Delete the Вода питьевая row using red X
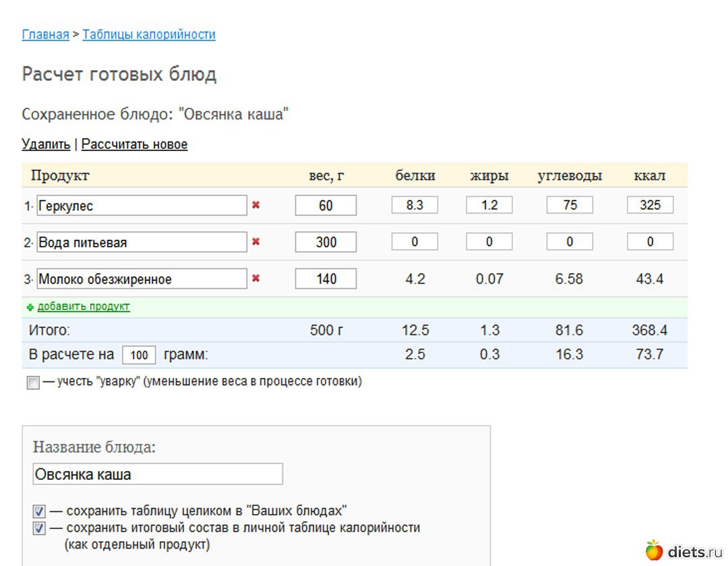The width and height of the screenshot is (728, 566). pyautogui.click(x=255, y=242)
